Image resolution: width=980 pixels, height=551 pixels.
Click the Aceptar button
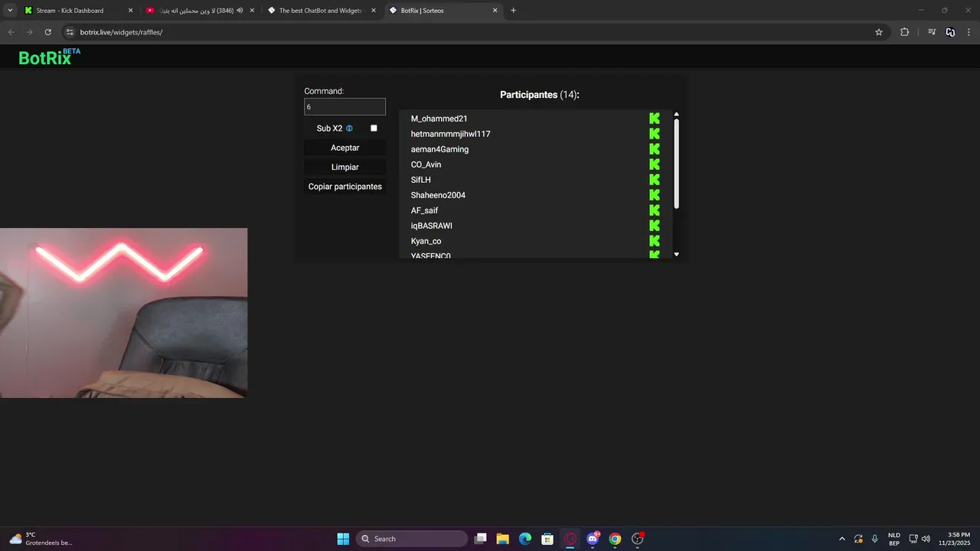tap(345, 148)
